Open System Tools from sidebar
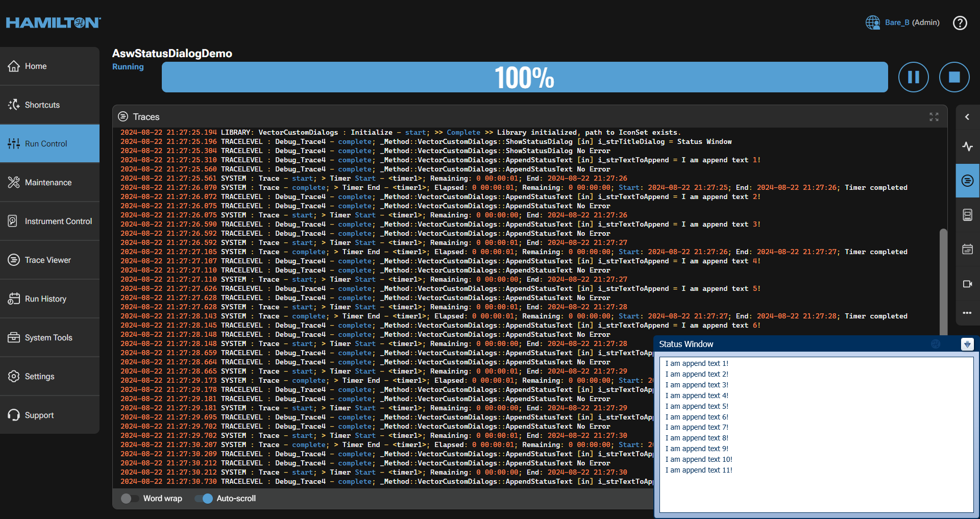Screen dimensions: 980x519 tap(50, 338)
